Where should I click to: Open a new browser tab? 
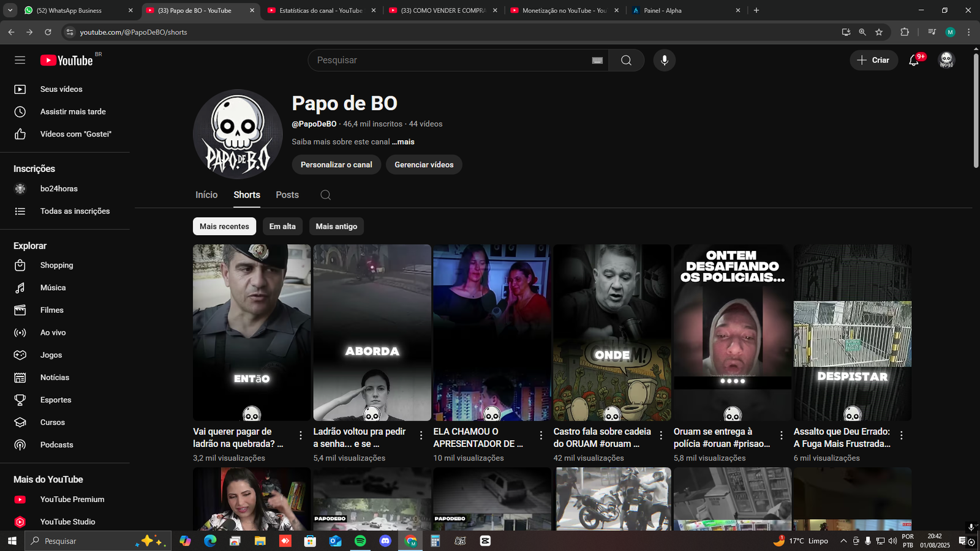(x=756, y=10)
